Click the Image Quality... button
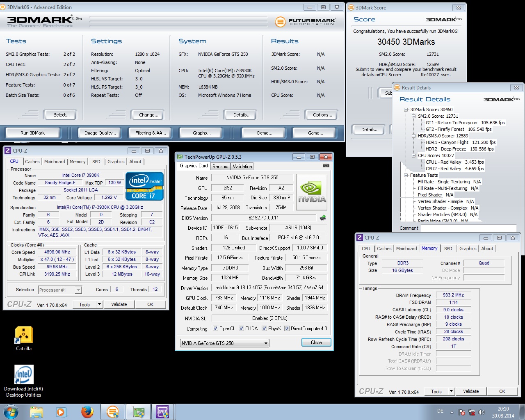Screen dimensions: 525x420 click(x=100, y=133)
